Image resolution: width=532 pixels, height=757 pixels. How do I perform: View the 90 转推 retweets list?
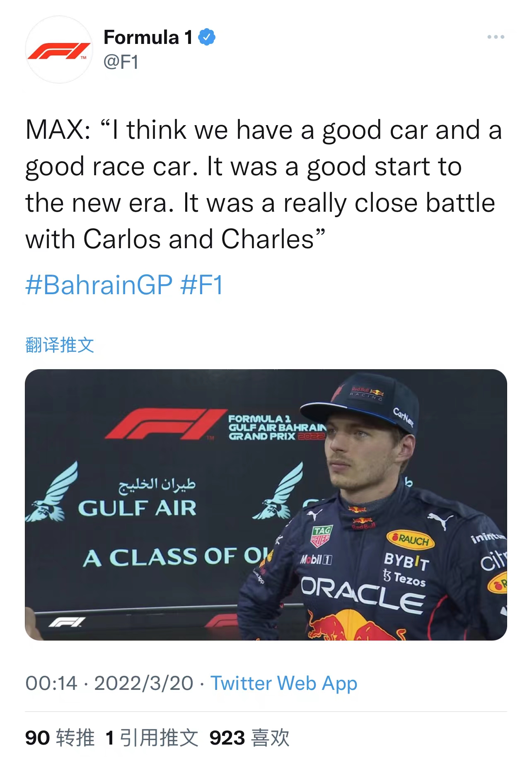pyautogui.click(x=60, y=738)
